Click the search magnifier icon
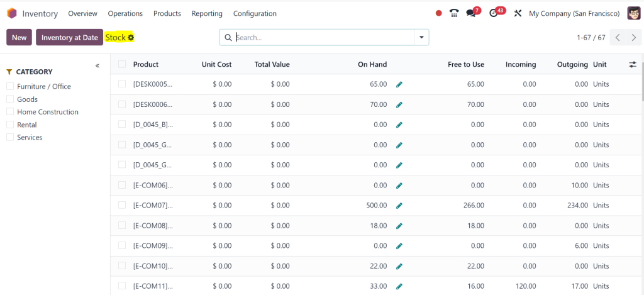The width and height of the screenshot is (644, 295). 228,37
